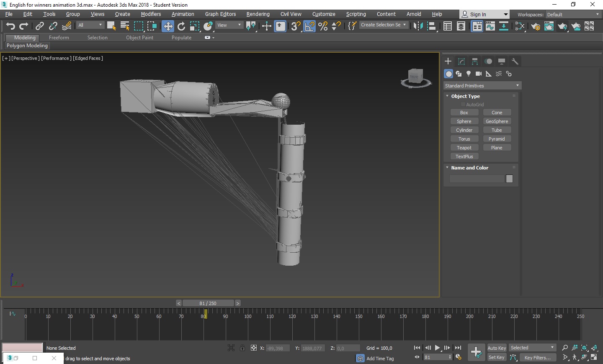Open the Graph Editors menu
Screen dimensions: 603x364
220,14
